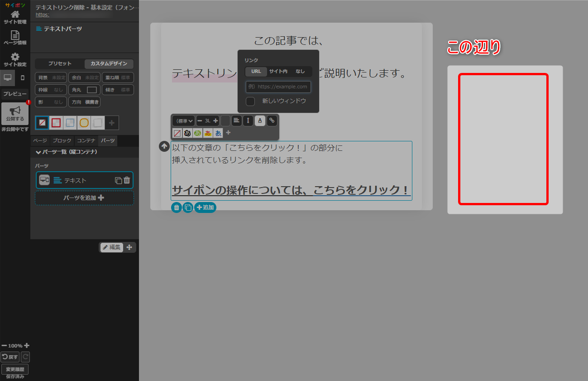
Task: Apply the black outlined あ text preset
Action: (x=187, y=133)
